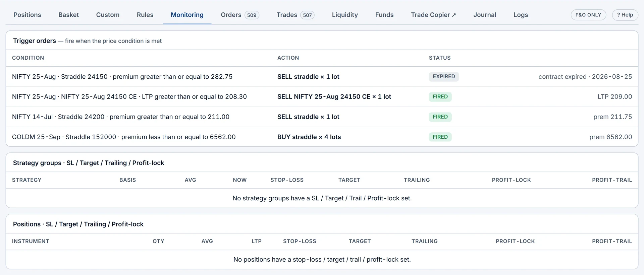Click 'SELL NIFTY 25-Aug 24150 CE × 1 lot'
This screenshot has height=275, width=644.
(x=334, y=97)
